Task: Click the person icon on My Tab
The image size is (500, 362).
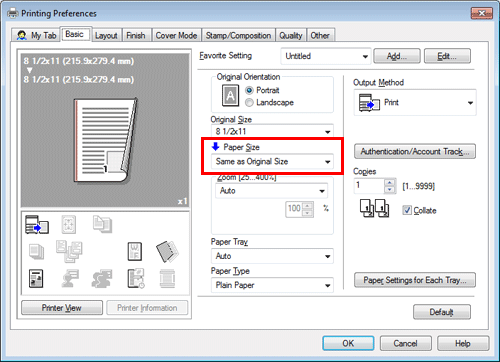Action: point(22,35)
